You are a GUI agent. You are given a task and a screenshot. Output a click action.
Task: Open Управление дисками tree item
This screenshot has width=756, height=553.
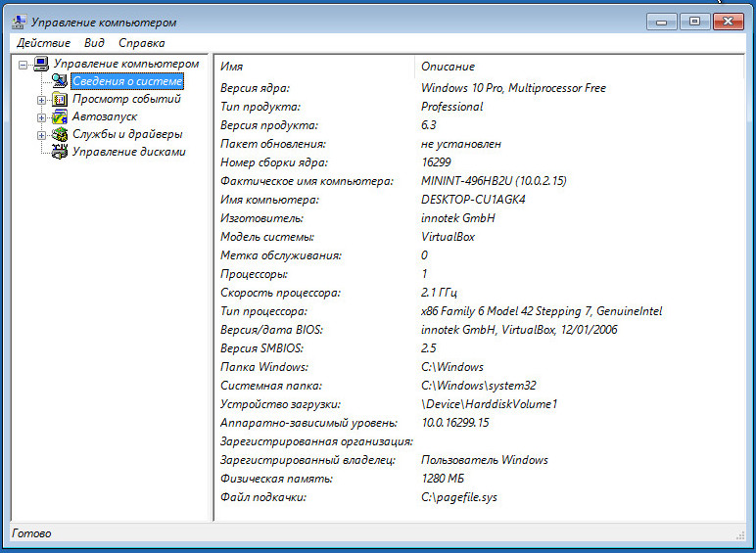(x=128, y=152)
